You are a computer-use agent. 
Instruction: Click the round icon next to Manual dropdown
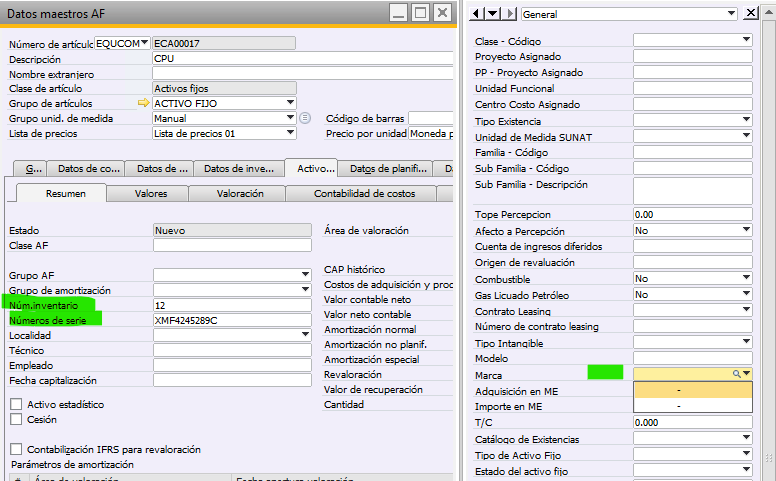305,118
